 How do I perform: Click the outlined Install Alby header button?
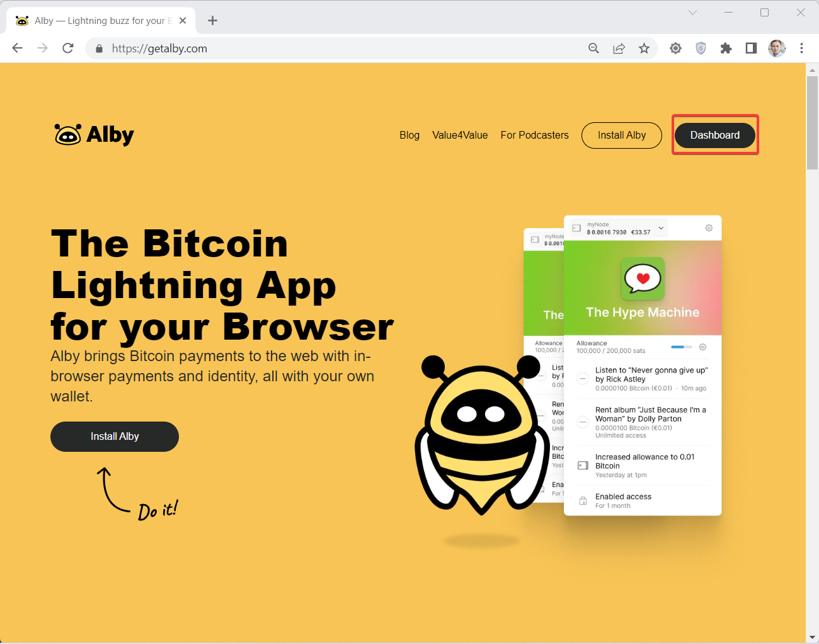click(622, 135)
